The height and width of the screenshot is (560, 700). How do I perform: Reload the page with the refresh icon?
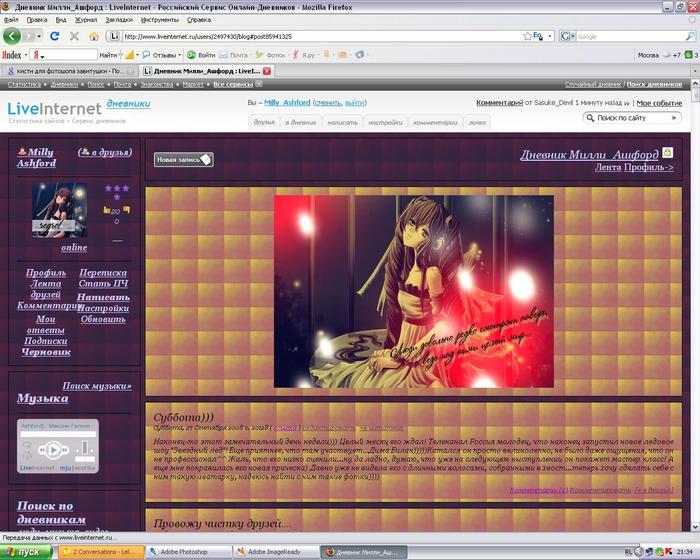click(54, 36)
